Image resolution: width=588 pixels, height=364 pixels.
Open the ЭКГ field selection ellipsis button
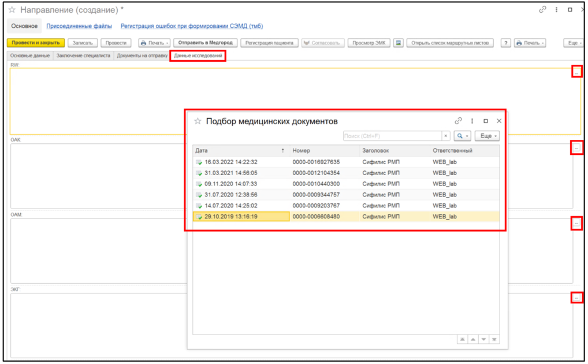tap(576, 298)
